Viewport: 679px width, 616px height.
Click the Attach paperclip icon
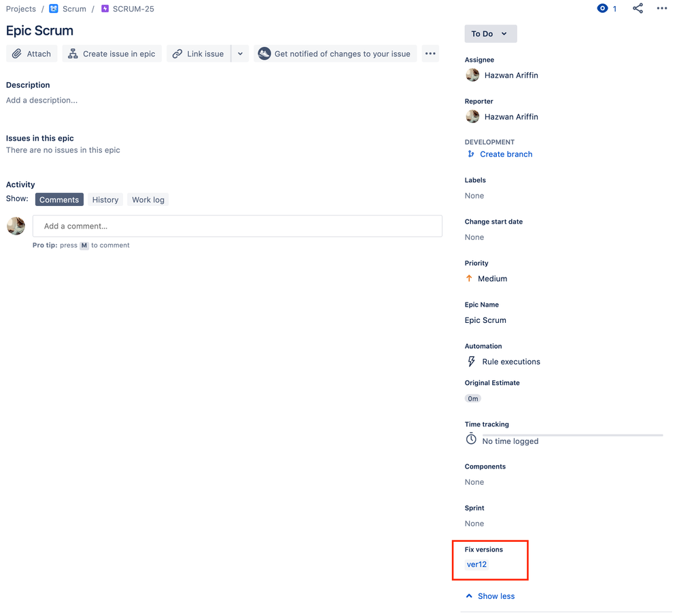17,53
